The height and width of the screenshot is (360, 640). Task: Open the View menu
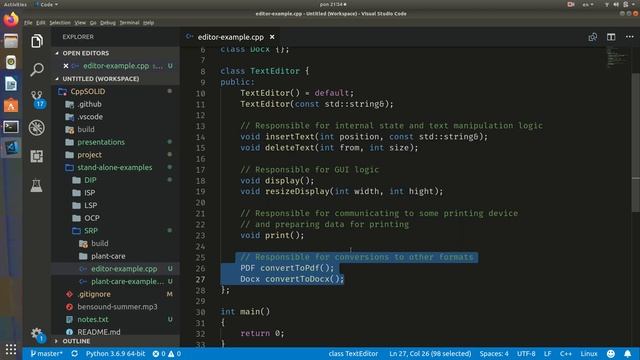(80, 23)
